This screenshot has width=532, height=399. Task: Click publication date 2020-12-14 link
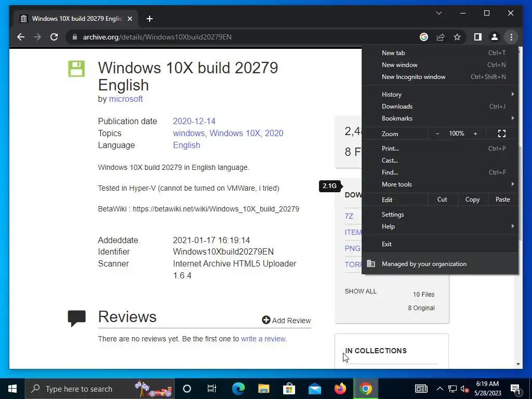point(194,121)
